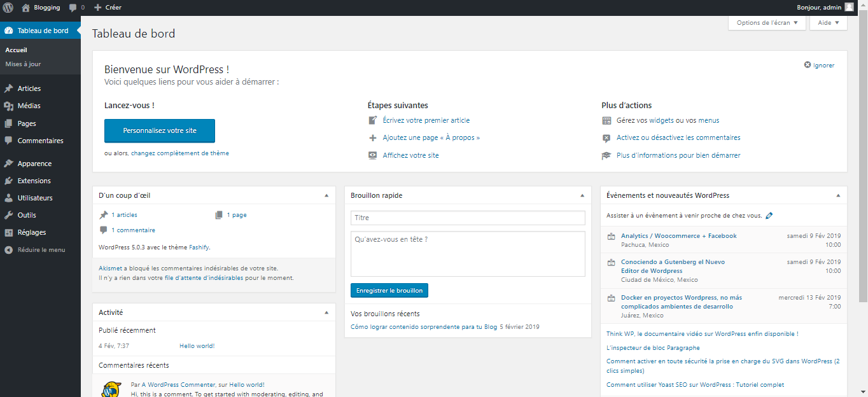Click the Réduire le menu arrow icon
The image size is (868, 397).
(x=9, y=250)
